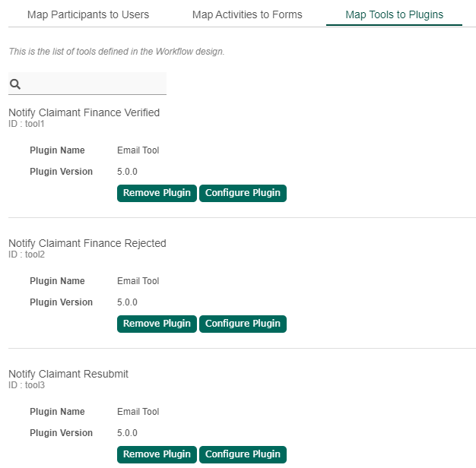Click the Notify Claimant Finance Verified heading
Image resolution: width=476 pixels, height=468 pixels.
[84, 112]
